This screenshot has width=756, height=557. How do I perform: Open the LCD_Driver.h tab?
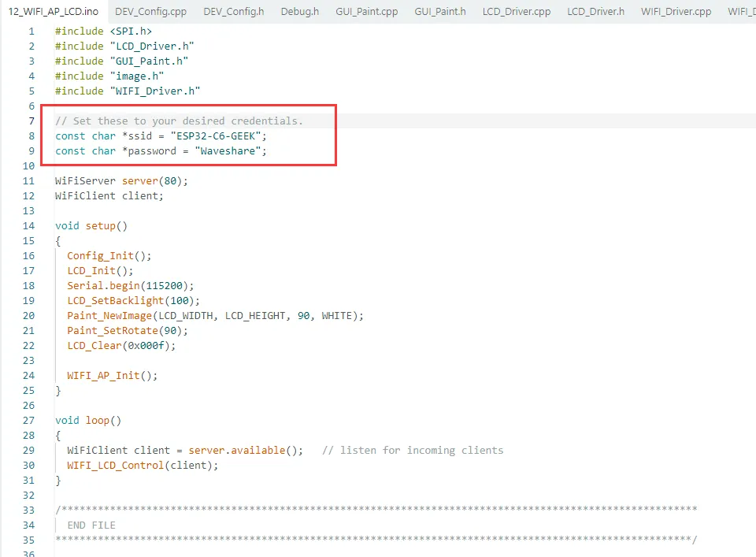[x=595, y=12]
